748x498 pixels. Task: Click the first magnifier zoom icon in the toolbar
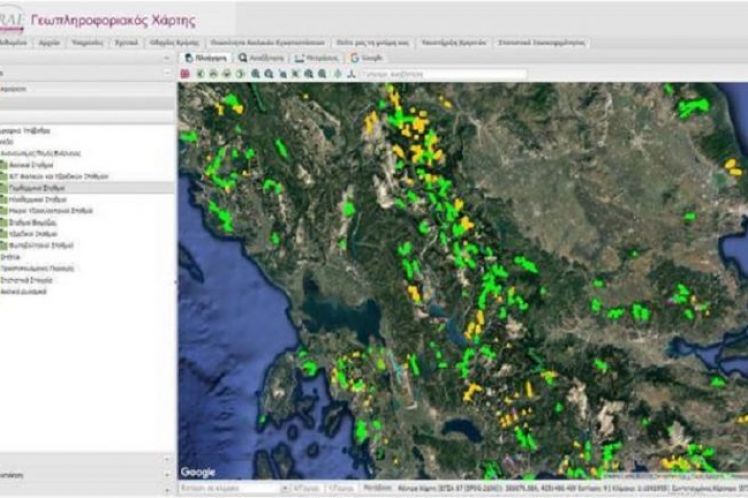point(256,74)
